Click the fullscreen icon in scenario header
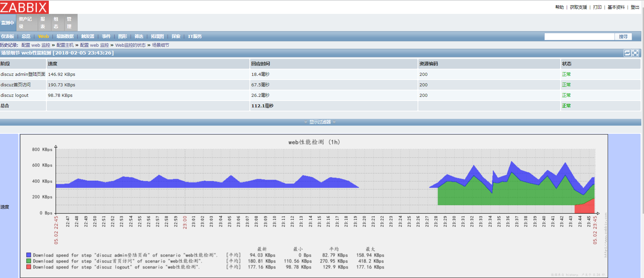The image size is (644, 278). pos(635,53)
